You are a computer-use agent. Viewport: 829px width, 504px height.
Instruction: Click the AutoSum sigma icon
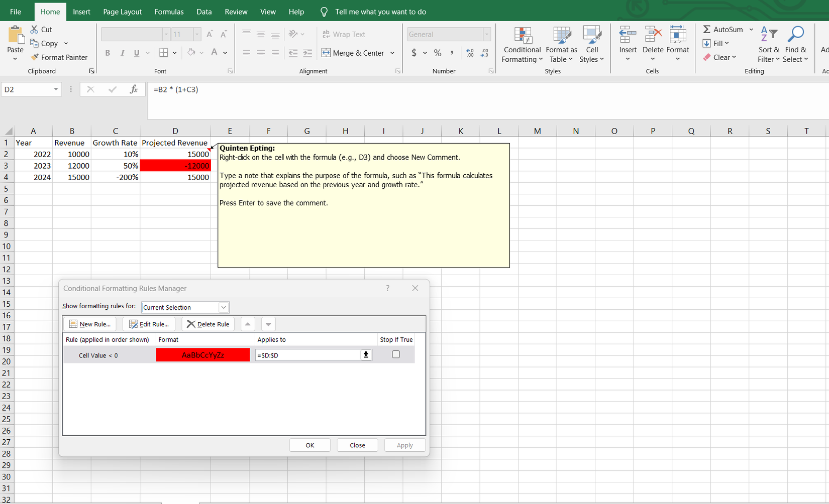click(707, 30)
